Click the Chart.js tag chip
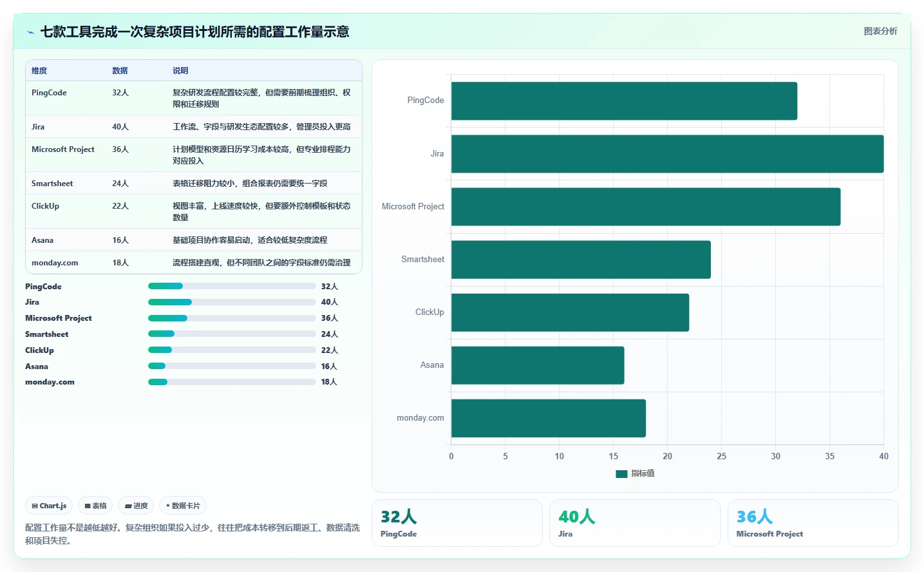This screenshot has height=572, width=924. coord(49,506)
